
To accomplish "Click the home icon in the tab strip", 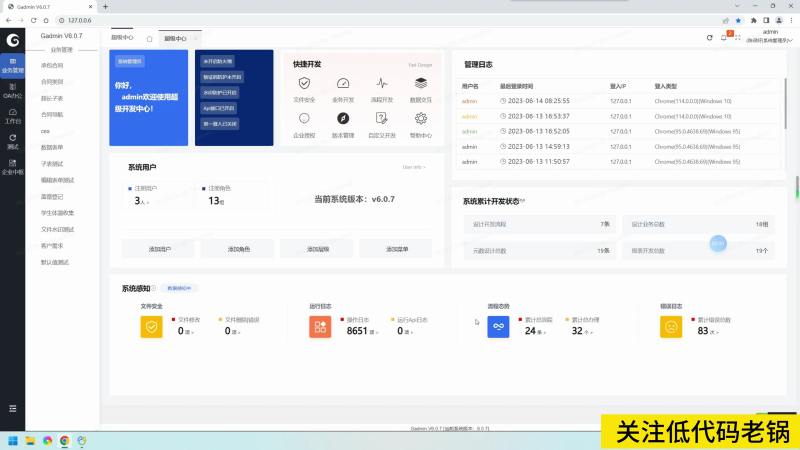I will (x=149, y=39).
